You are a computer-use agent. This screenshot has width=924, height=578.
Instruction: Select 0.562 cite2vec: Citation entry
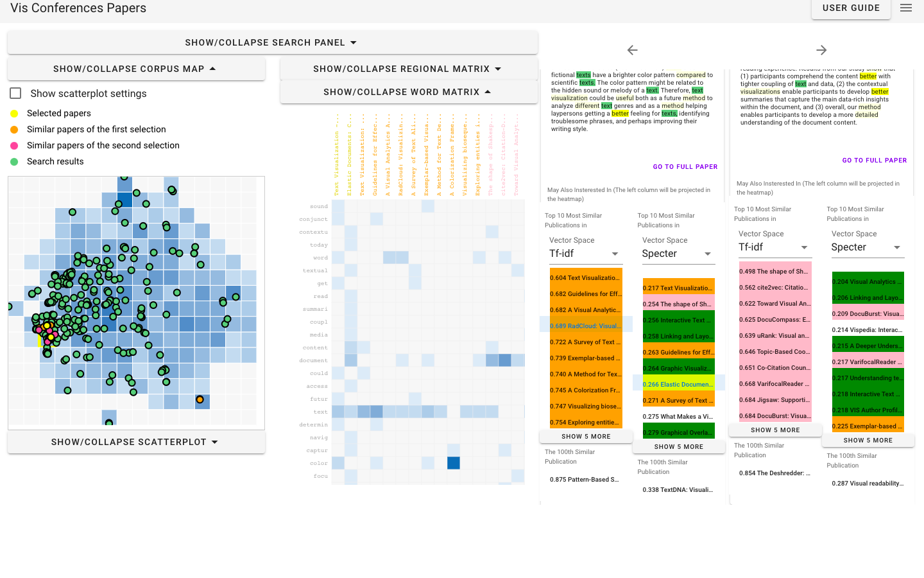point(775,288)
